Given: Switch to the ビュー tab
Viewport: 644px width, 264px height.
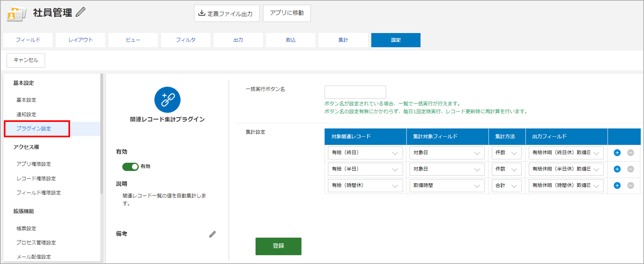Looking at the screenshot, I should pos(133,40).
